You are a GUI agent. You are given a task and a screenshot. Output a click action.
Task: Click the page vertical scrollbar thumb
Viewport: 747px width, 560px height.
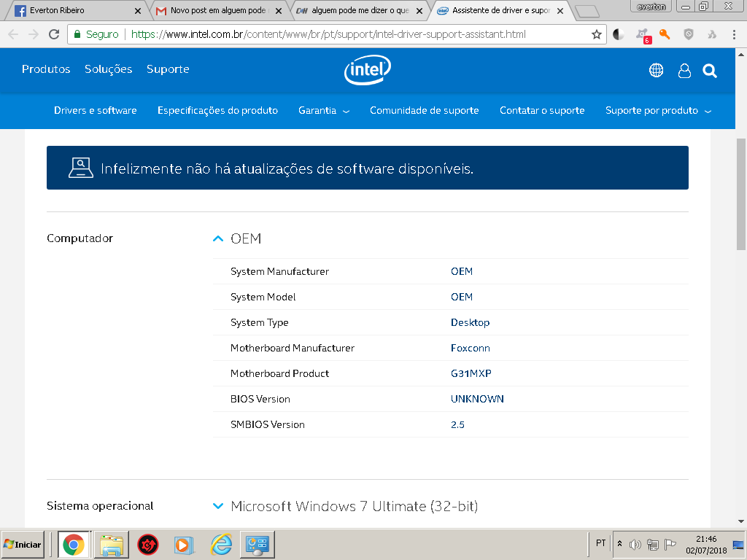click(741, 194)
